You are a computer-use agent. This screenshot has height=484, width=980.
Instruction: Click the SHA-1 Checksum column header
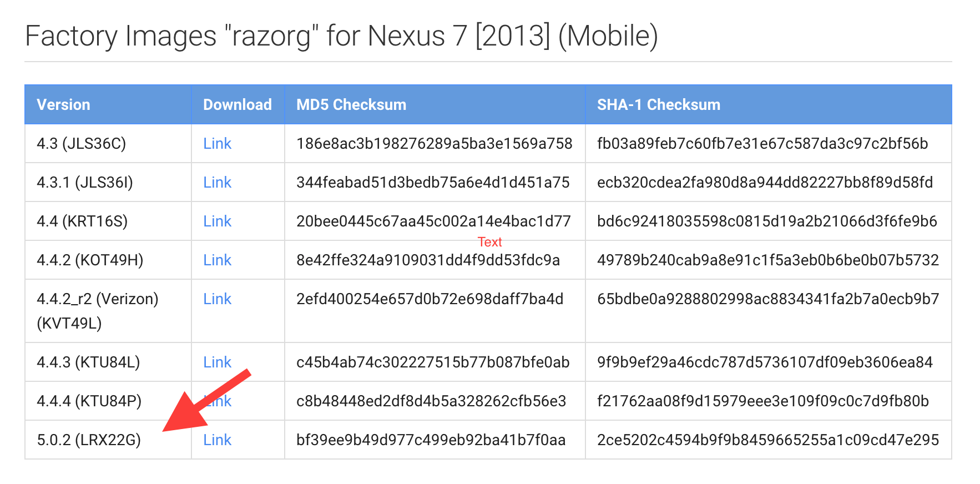pos(659,105)
